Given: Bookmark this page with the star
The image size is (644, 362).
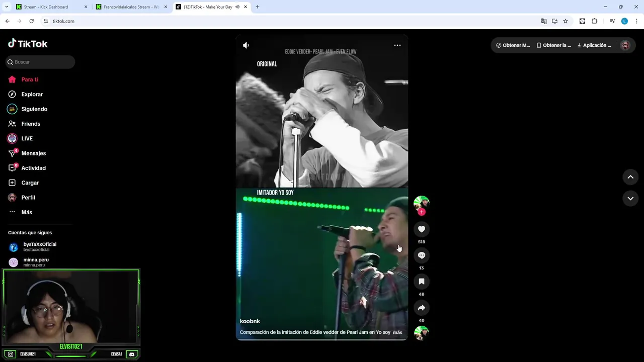Looking at the screenshot, I should 566,21.
